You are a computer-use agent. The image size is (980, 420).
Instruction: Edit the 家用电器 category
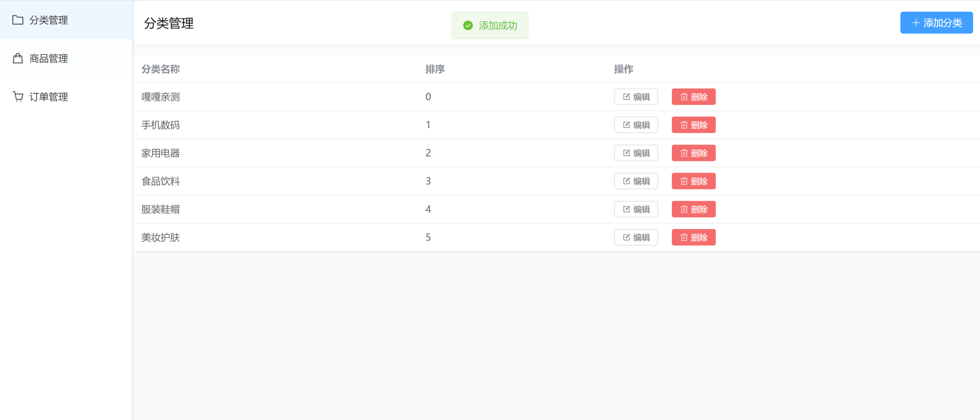[636, 153]
